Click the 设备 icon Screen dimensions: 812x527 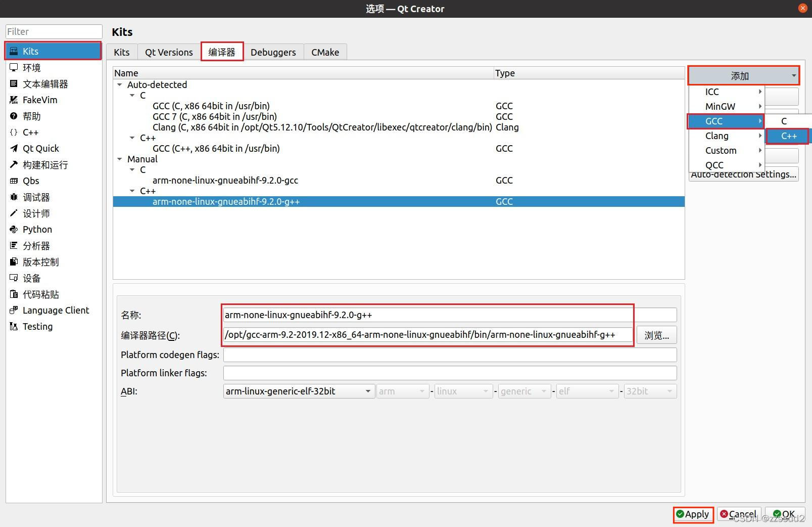pyautogui.click(x=14, y=278)
